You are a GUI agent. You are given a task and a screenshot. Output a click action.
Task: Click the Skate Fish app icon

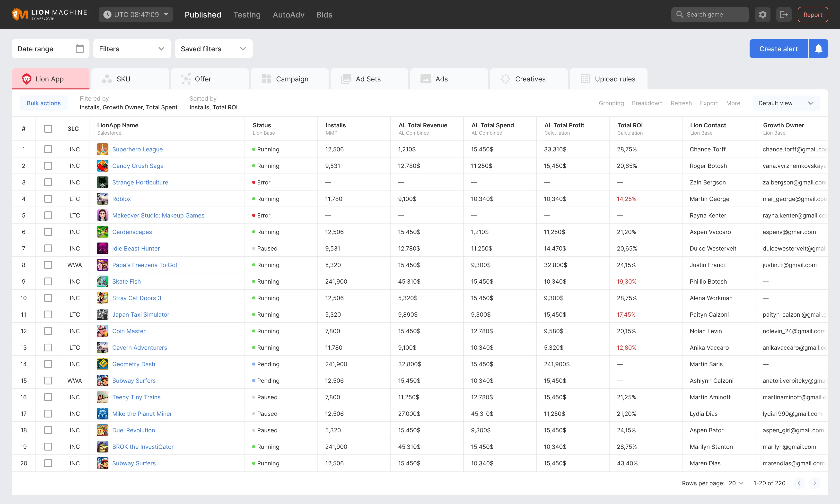point(102,282)
